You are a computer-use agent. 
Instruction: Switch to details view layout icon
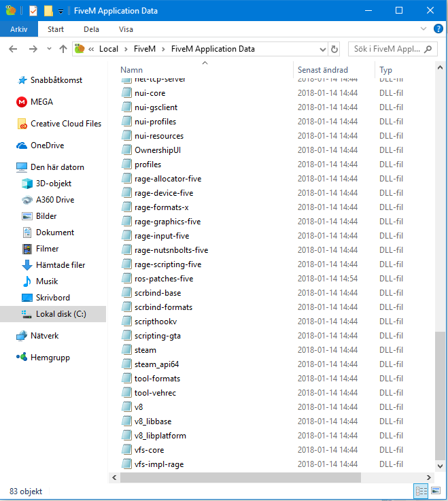click(421, 491)
